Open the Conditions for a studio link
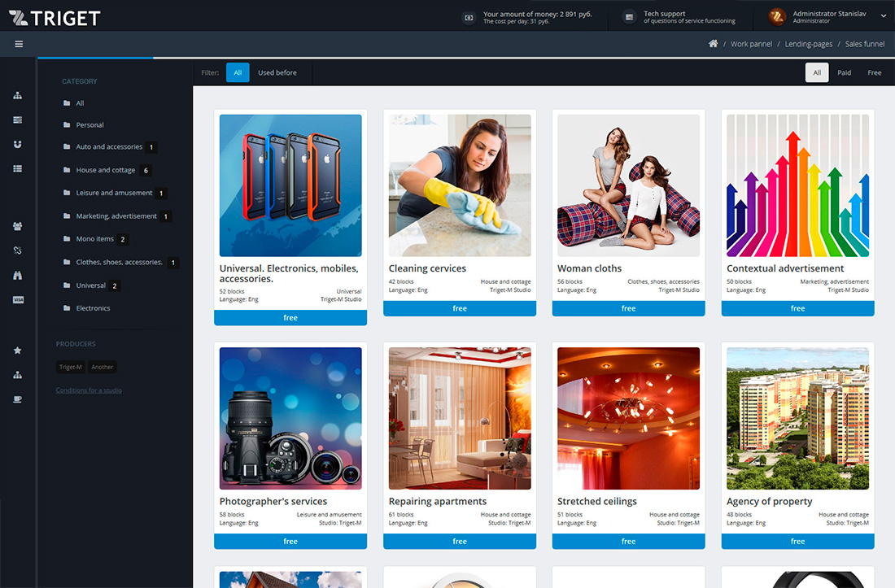895x588 pixels. point(89,390)
